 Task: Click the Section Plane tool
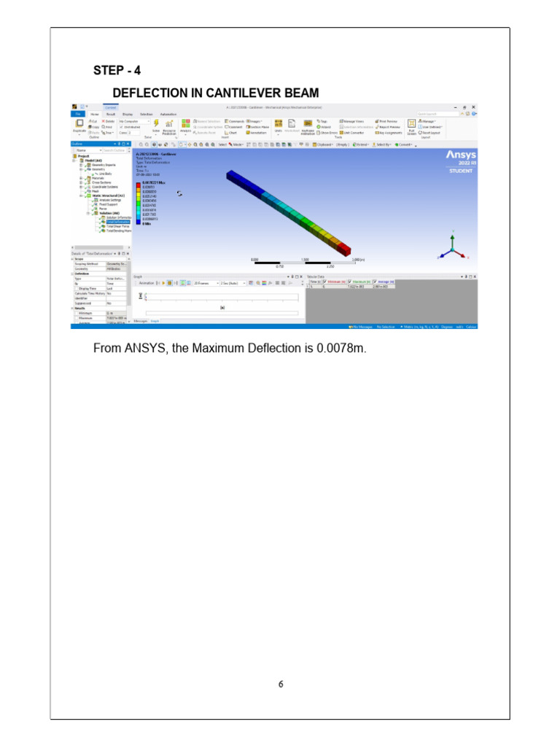pyautogui.click(x=257, y=127)
